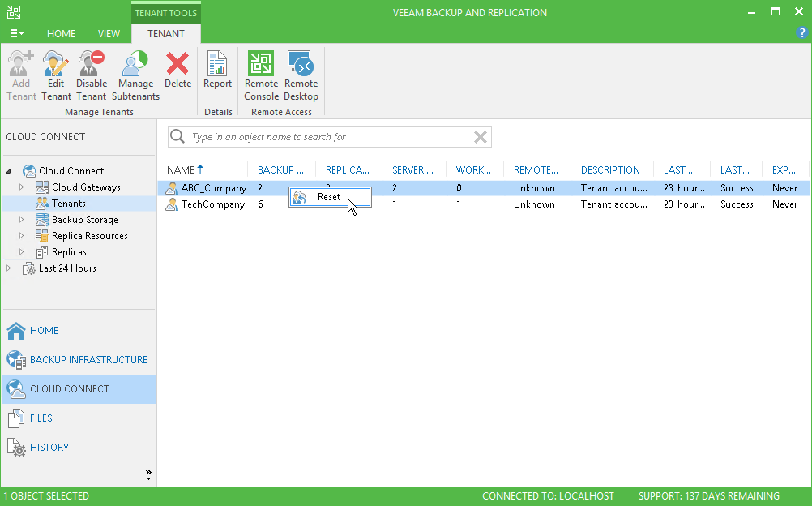Click the search magnifier icon
812x506 pixels.
coord(177,136)
